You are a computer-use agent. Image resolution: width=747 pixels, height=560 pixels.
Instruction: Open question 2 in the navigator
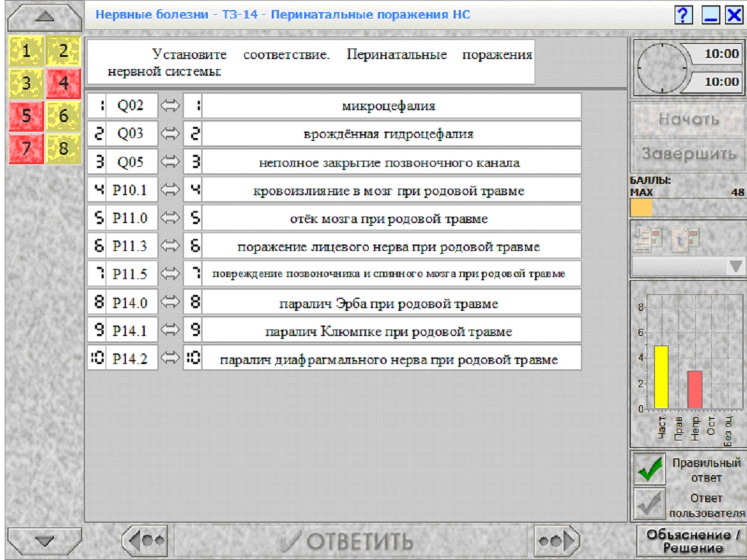pyautogui.click(x=63, y=50)
